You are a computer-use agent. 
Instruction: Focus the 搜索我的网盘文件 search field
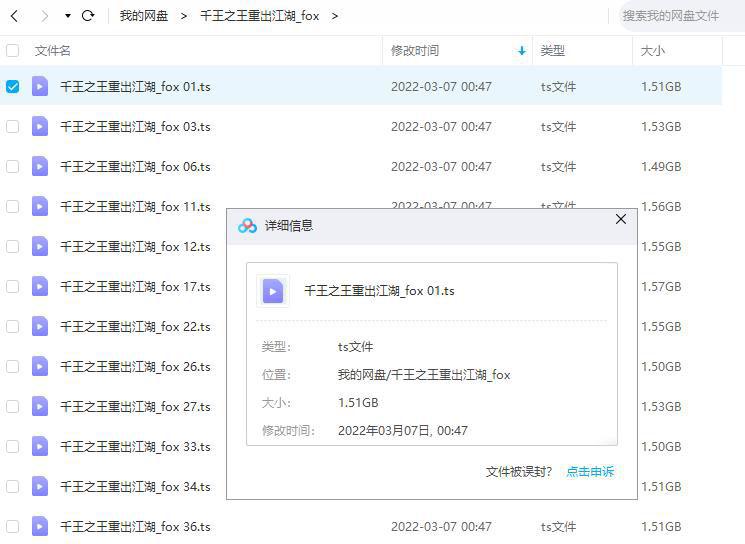[x=681, y=16]
